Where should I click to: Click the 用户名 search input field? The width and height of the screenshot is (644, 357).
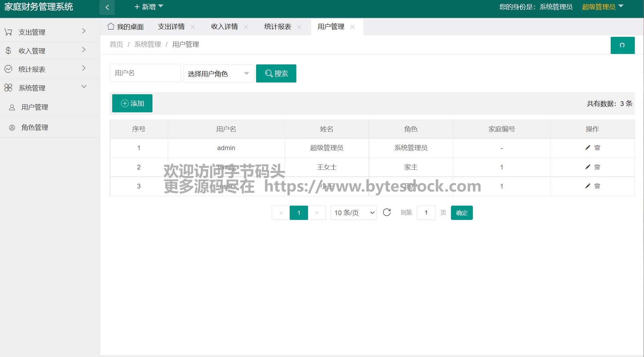145,73
